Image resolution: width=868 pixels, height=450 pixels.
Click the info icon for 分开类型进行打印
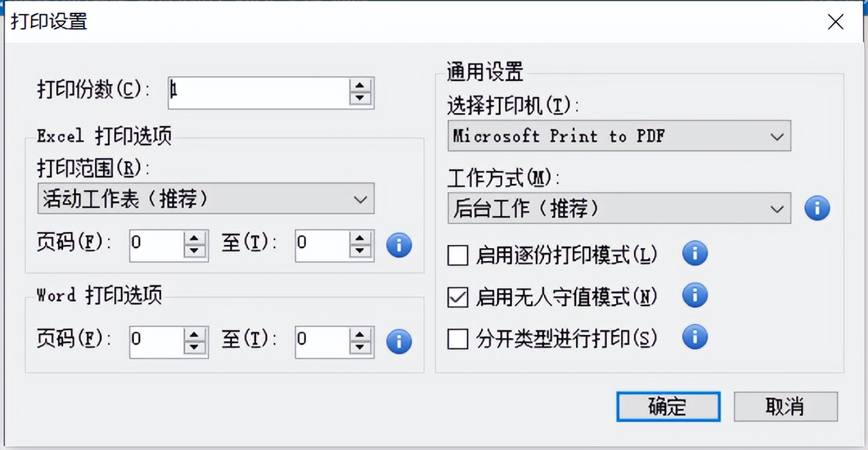tap(694, 337)
